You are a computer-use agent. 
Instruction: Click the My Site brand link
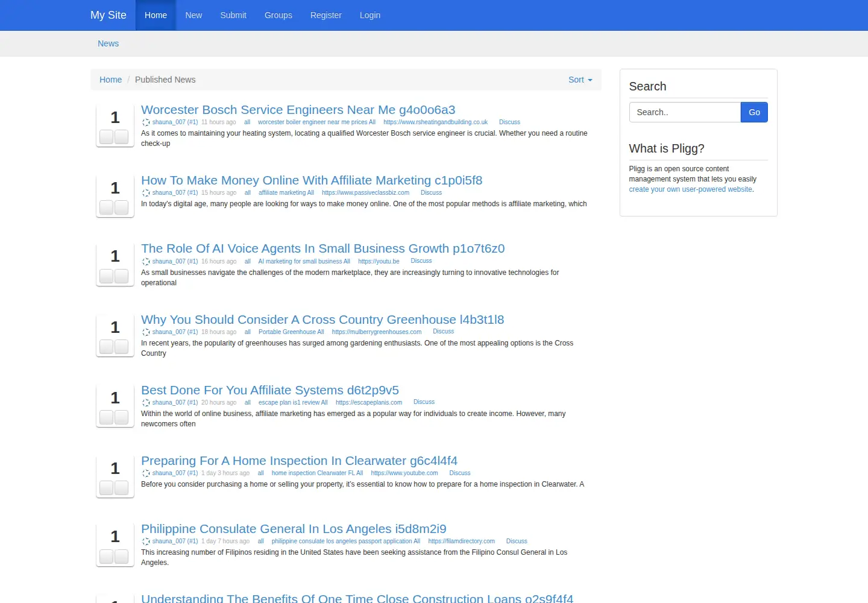click(108, 15)
